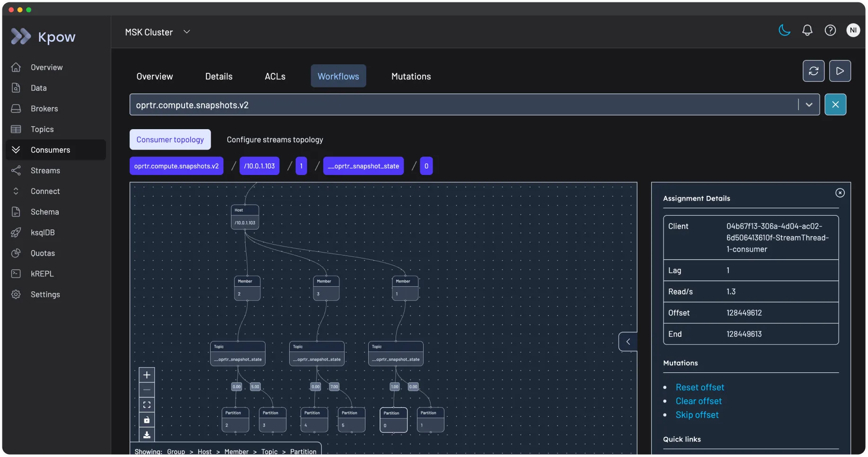Select Consumers in the sidebar

(56, 150)
